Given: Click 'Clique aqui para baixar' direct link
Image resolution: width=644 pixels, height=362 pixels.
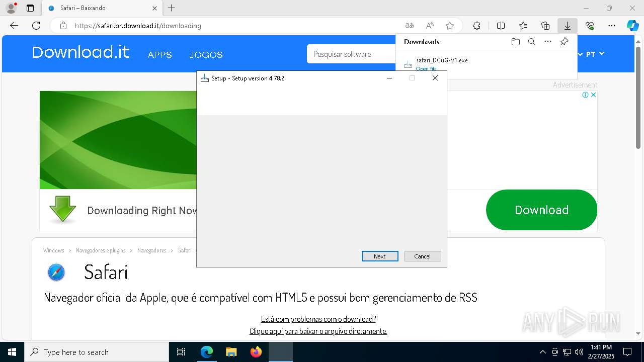Looking at the screenshot, I should click(318, 331).
